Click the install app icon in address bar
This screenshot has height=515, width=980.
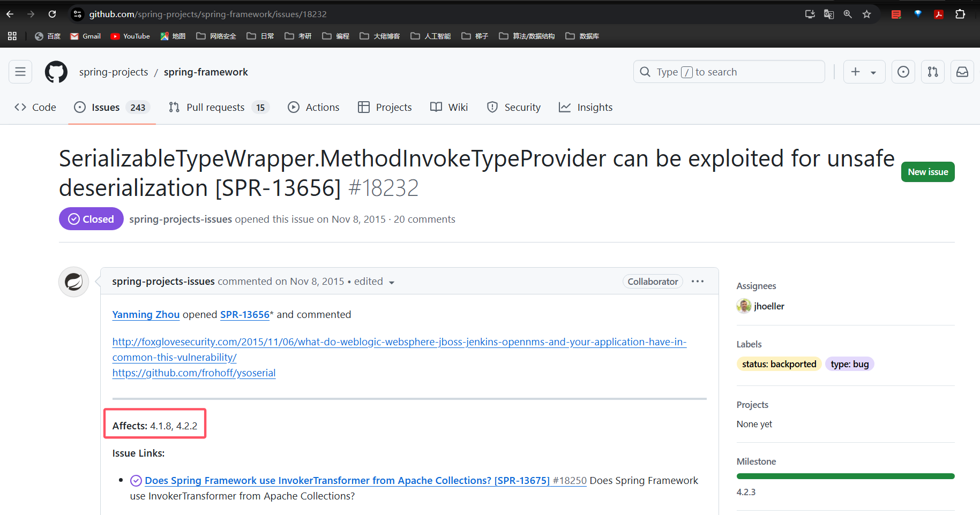click(810, 14)
